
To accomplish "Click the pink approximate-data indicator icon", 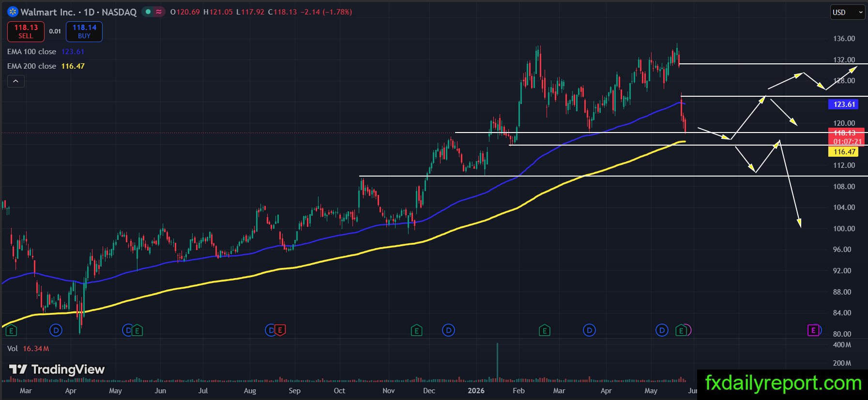I will 159,12.
